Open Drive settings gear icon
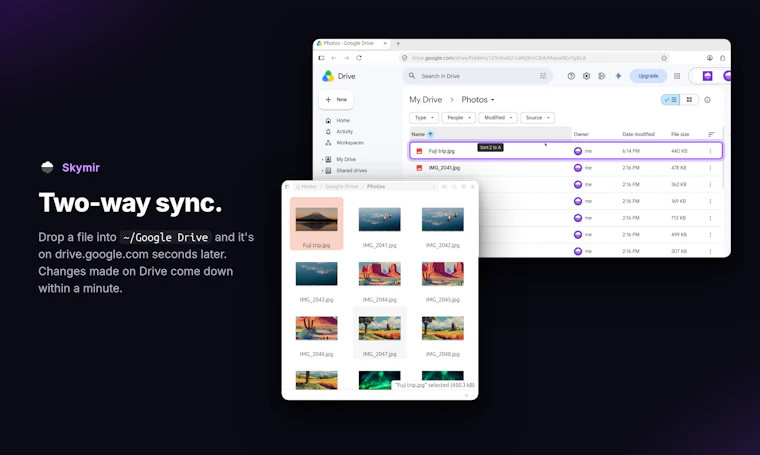 click(x=586, y=76)
